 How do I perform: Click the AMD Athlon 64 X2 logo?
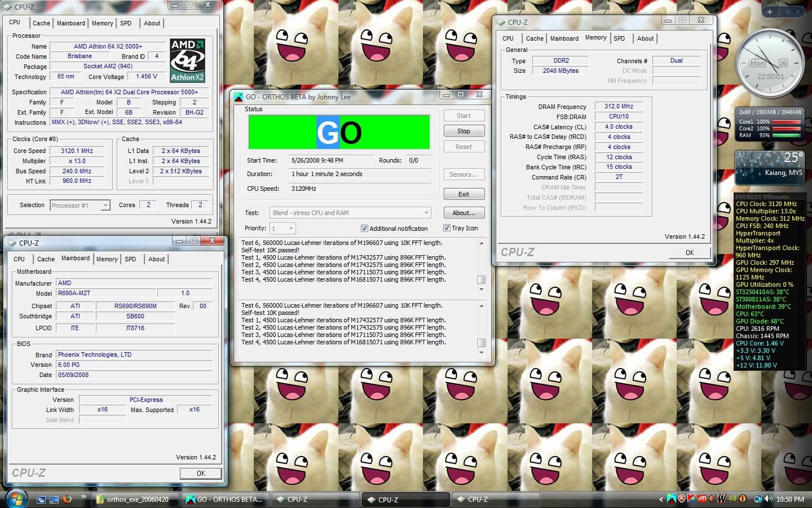click(x=188, y=60)
